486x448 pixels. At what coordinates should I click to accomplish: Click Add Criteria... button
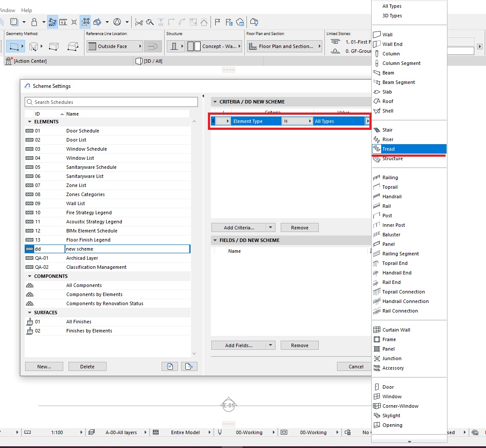point(239,227)
